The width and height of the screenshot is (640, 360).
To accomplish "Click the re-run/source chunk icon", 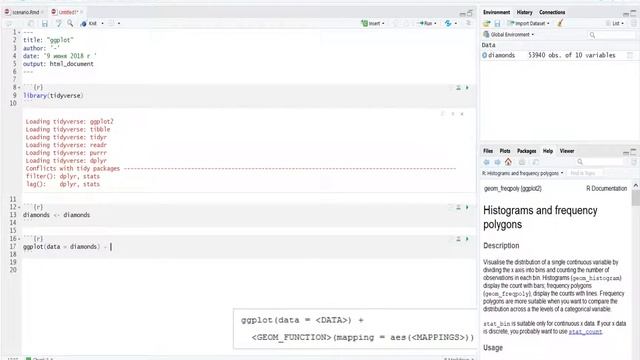I will tap(448, 24).
